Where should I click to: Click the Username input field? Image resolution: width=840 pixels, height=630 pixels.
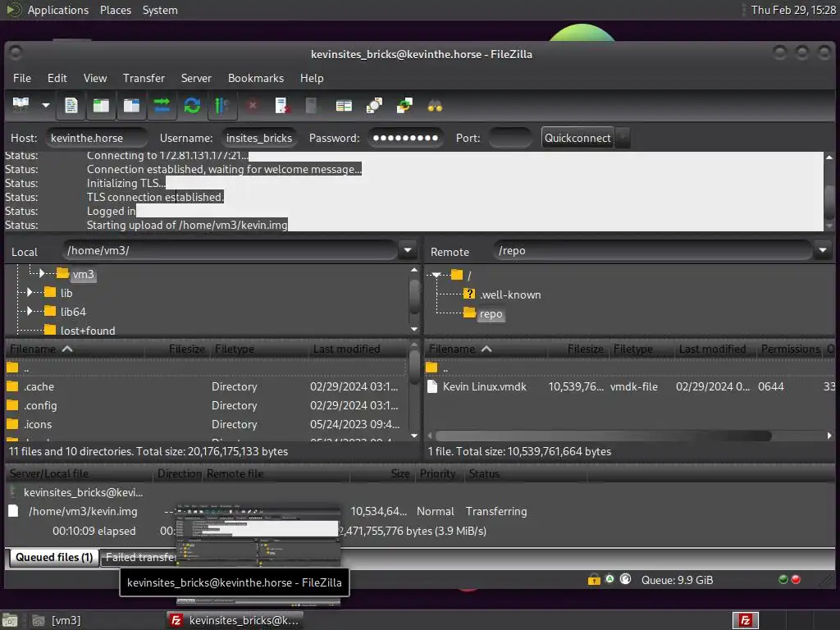tap(258, 138)
